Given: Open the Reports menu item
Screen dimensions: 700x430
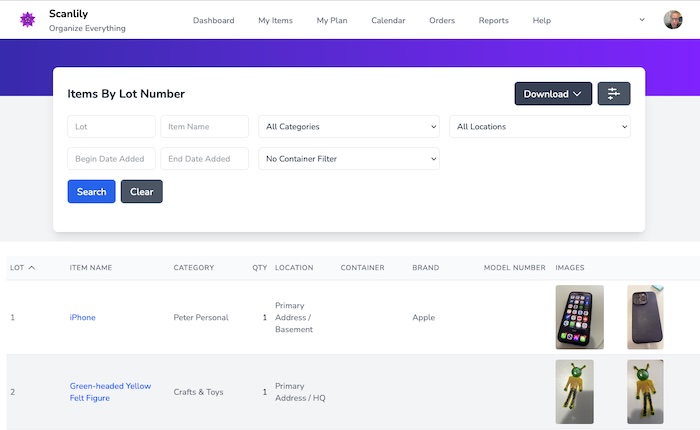Looking at the screenshot, I should pyautogui.click(x=493, y=20).
